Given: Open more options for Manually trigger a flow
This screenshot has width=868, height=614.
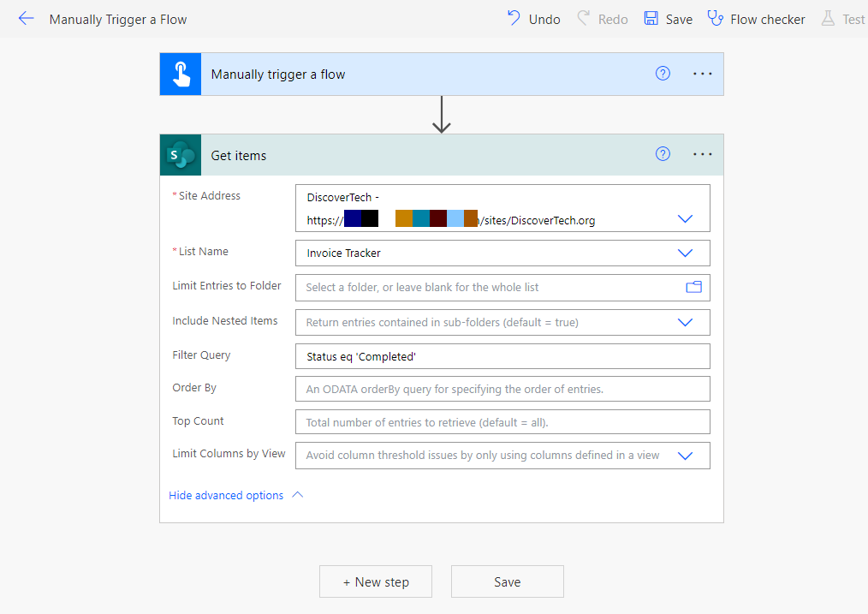Looking at the screenshot, I should point(703,74).
